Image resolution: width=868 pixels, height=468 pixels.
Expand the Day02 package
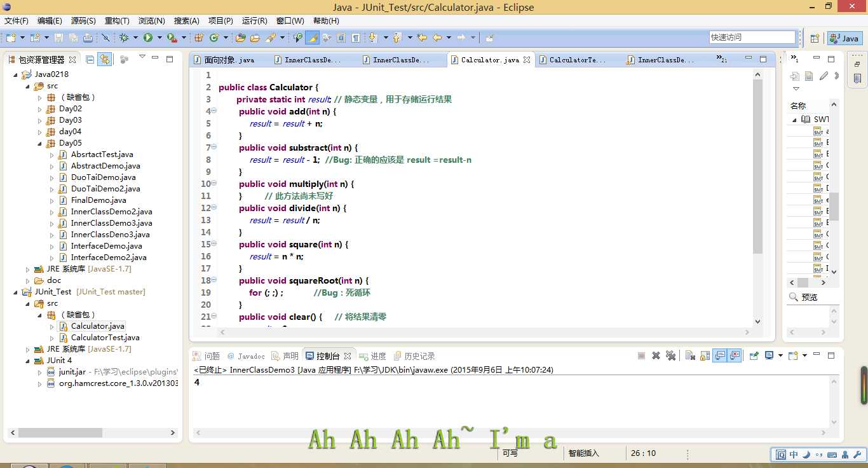[39, 109]
